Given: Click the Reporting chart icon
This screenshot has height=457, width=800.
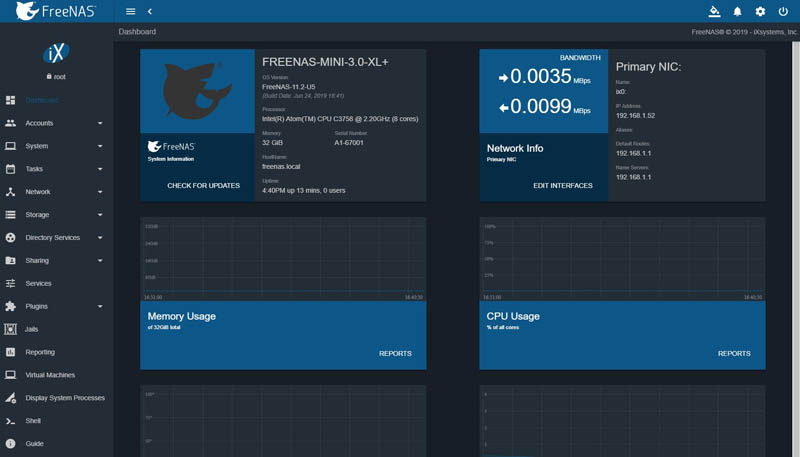Looking at the screenshot, I should [x=10, y=352].
